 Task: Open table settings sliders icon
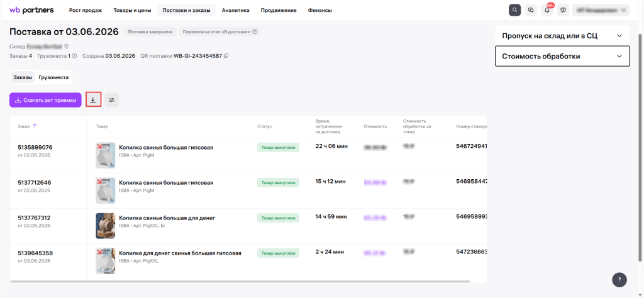[x=112, y=100]
